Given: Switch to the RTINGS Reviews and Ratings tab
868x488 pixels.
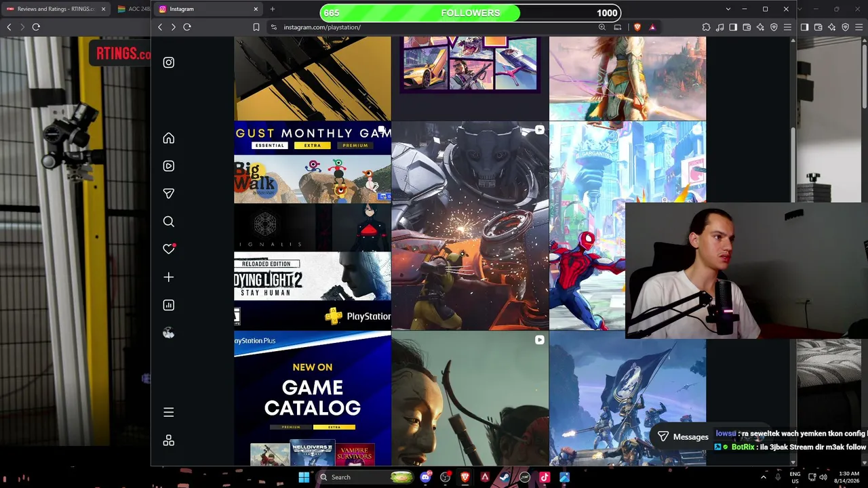Looking at the screenshot, I should [55, 9].
